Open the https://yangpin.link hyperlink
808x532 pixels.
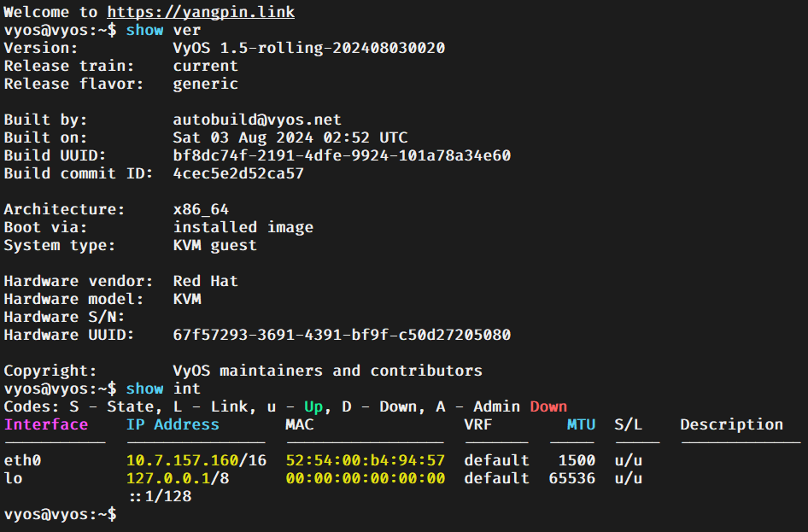(201, 12)
